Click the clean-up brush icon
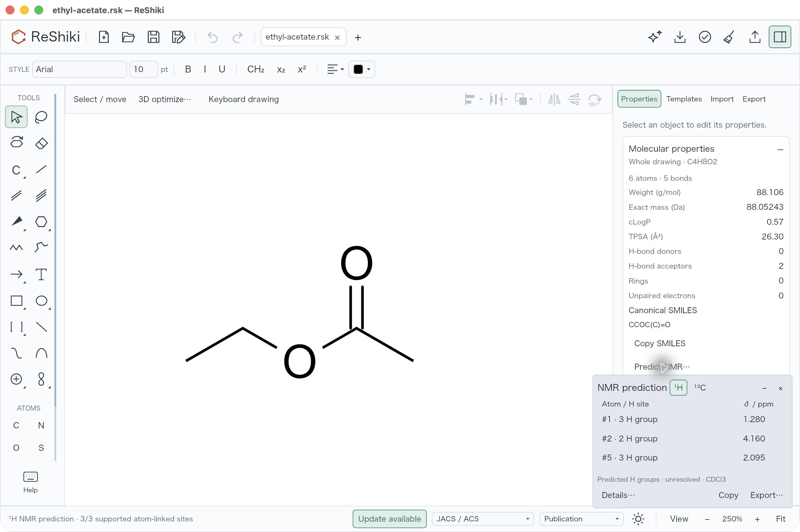Screen dimensions: 800x532 [729, 37]
